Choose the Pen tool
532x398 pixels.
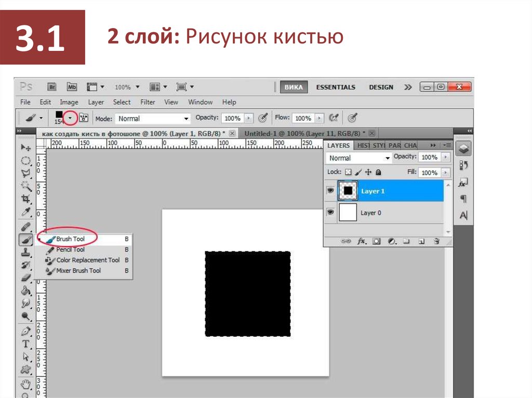(25, 331)
